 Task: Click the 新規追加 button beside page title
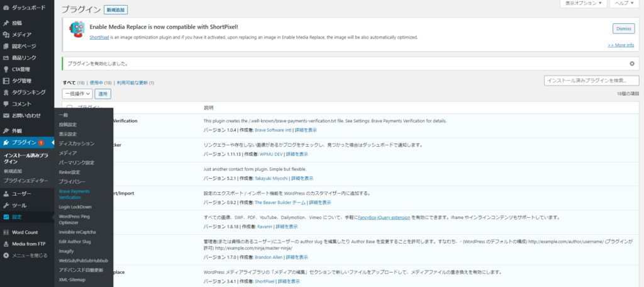tap(115, 11)
